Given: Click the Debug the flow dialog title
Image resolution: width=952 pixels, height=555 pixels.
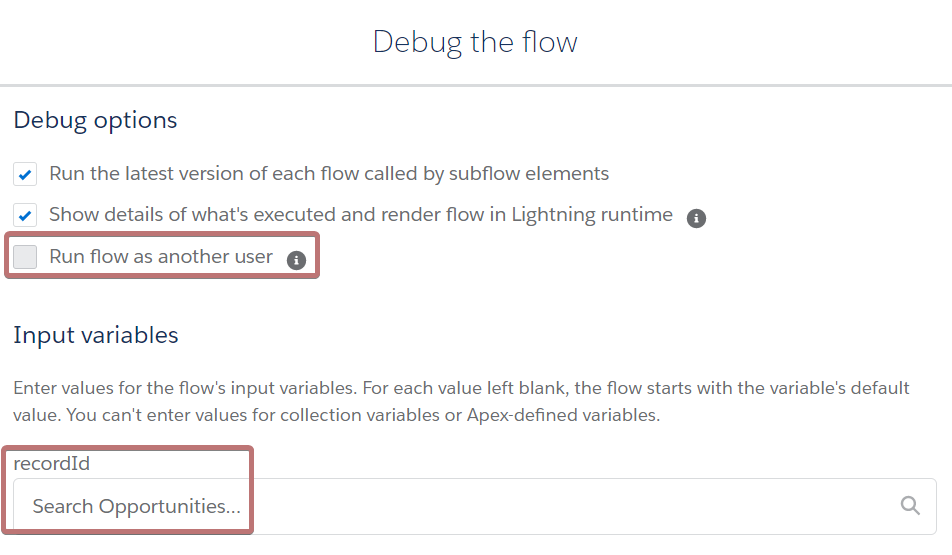Looking at the screenshot, I should [x=475, y=43].
